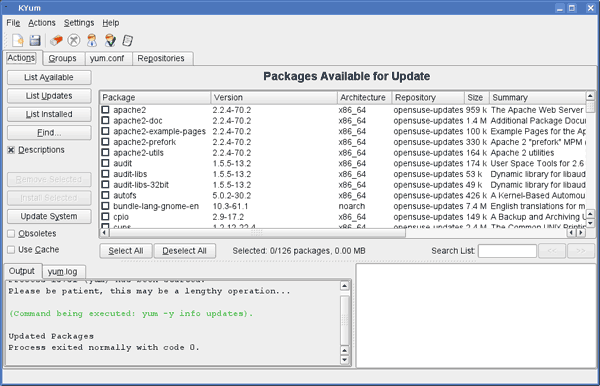Click the List Updates button
This screenshot has width=600, height=386.
49,96
